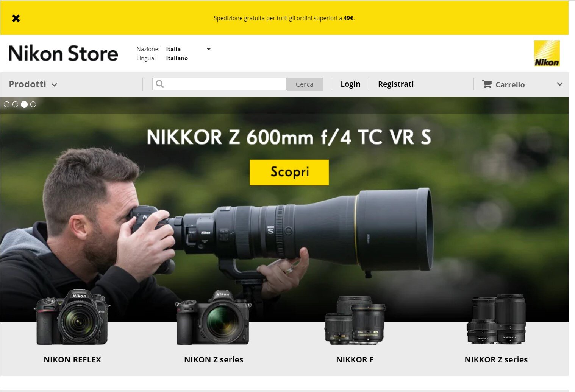Click the Nikon Z series camera thumbnail
This screenshot has height=392, width=575.
point(213,318)
